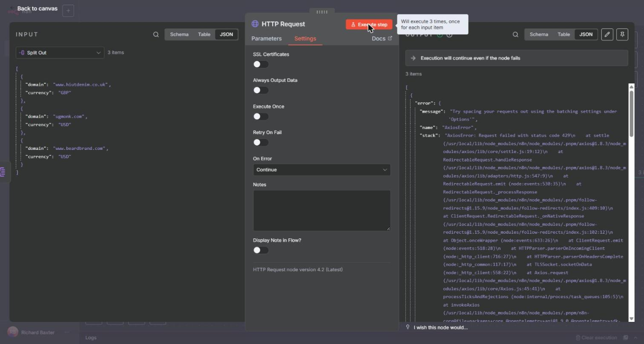Toggle the SSL Certificates switch
Screen dimensions: 644x344
point(261,64)
